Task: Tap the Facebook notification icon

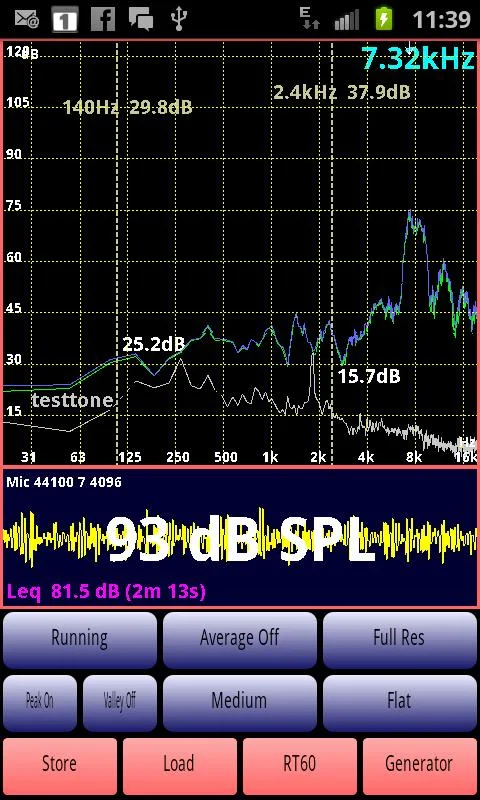Action: [103, 19]
